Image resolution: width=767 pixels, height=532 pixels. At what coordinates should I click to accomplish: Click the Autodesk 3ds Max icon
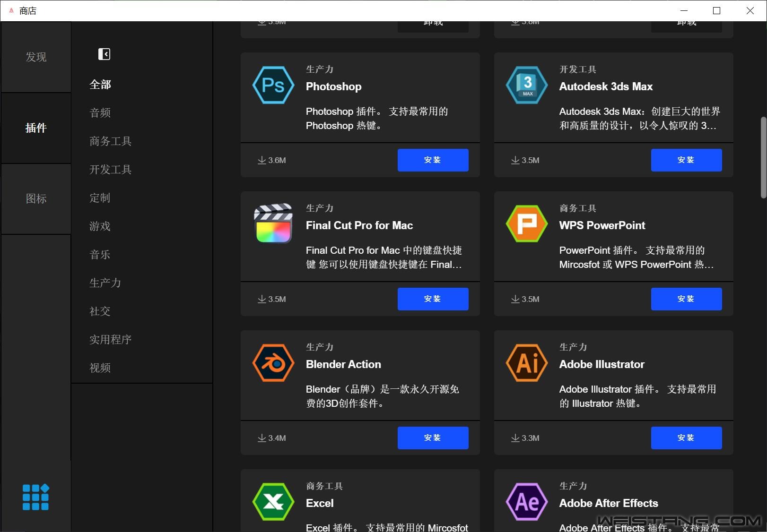pos(527,85)
